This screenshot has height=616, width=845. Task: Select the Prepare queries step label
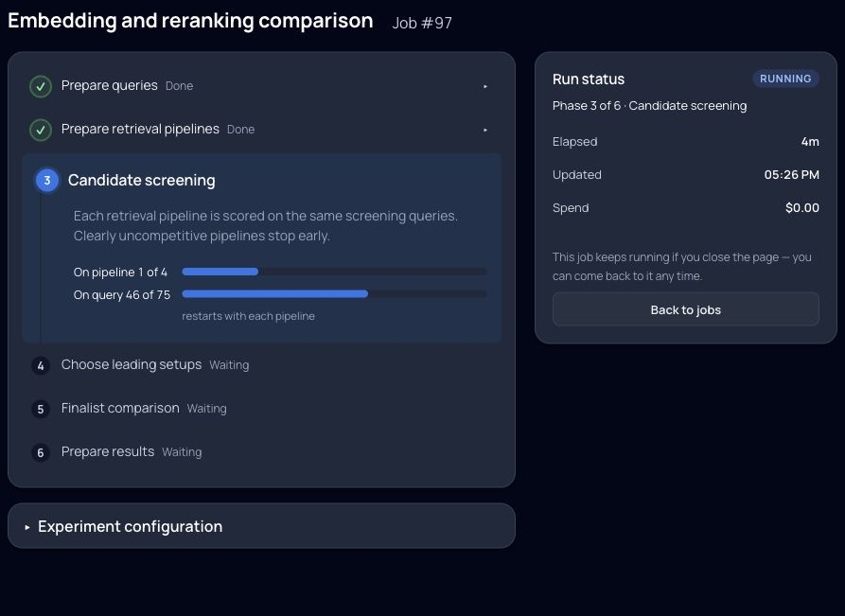coord(110,85)
